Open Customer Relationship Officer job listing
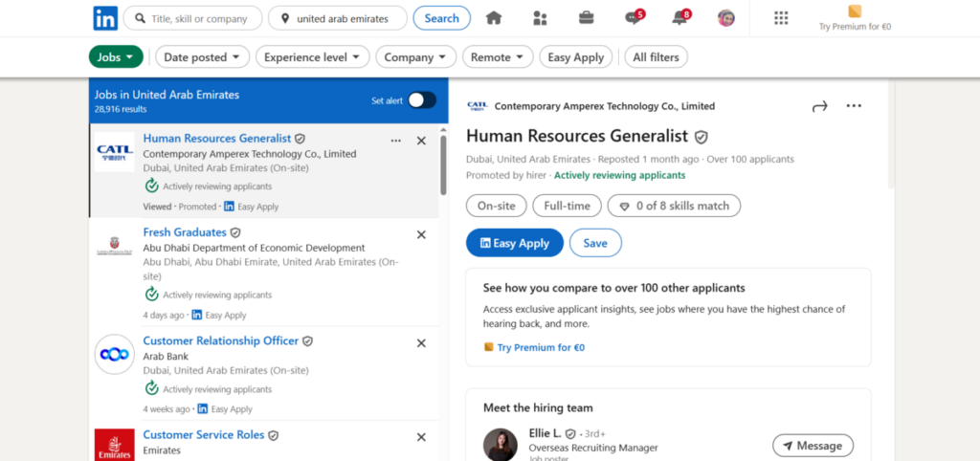The image size is (980, 461). click(220, 340)
